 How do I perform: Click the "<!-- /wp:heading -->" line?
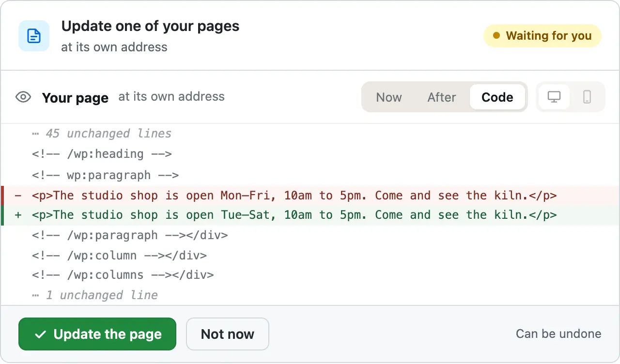pyautogui.click(x=102, y=154)
